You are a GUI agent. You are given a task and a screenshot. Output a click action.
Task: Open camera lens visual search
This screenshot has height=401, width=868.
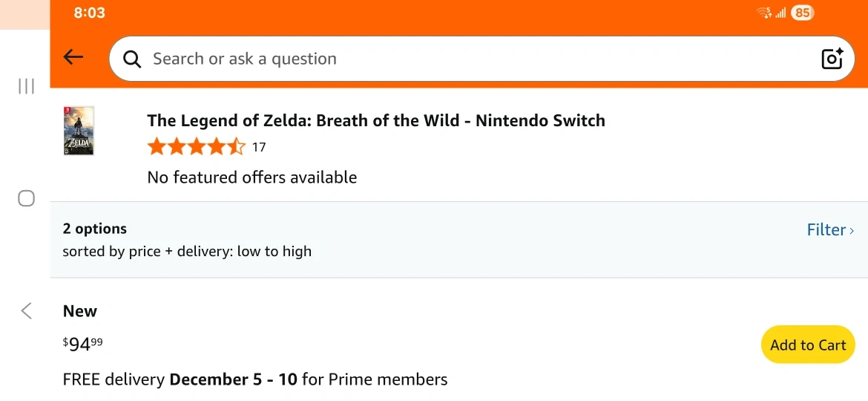(832, 59)
